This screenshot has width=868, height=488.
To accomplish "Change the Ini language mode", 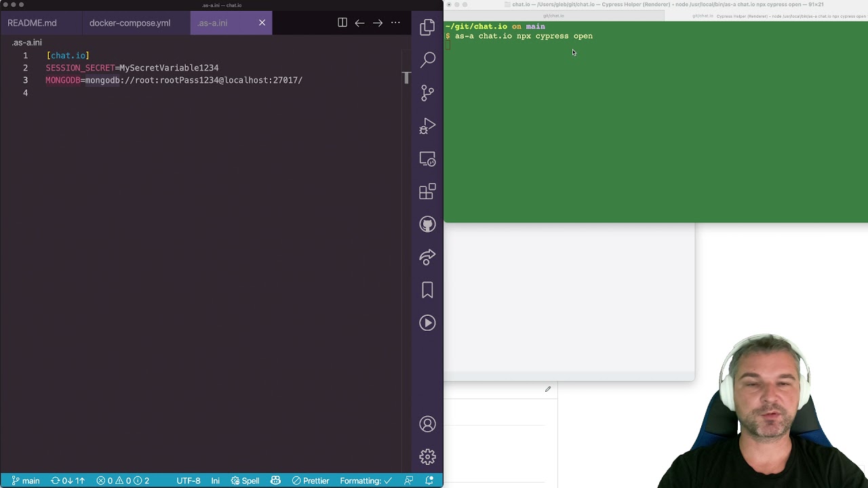I will pyautogui.click(x=215, y=481).
